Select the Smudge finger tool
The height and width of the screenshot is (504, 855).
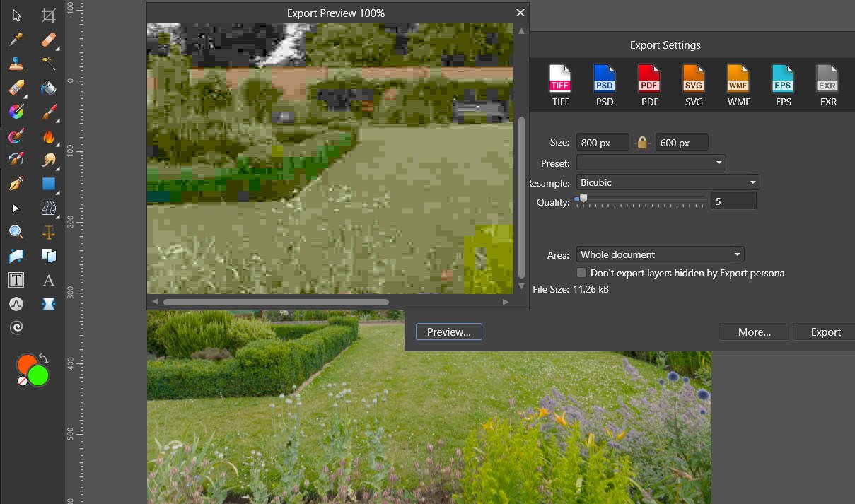click(x=49, y=160)
